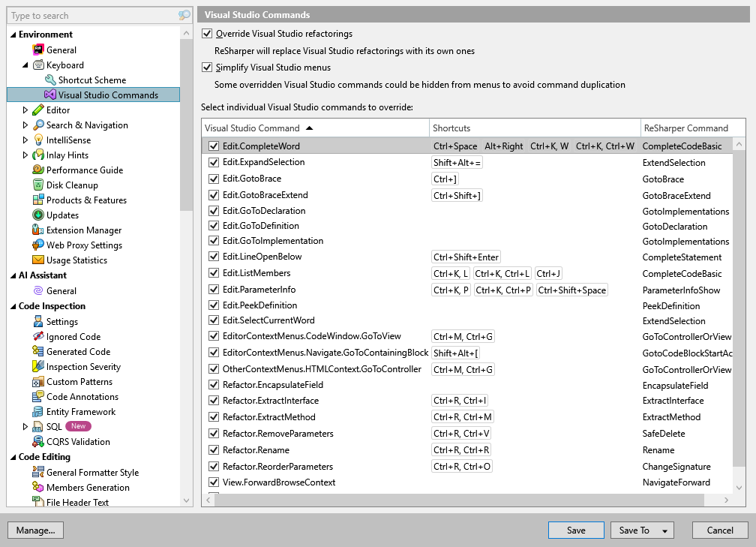756x547 pixels.
Task: Uncheck the Refactor.Rename command
Action: click(x=213, y=449)
